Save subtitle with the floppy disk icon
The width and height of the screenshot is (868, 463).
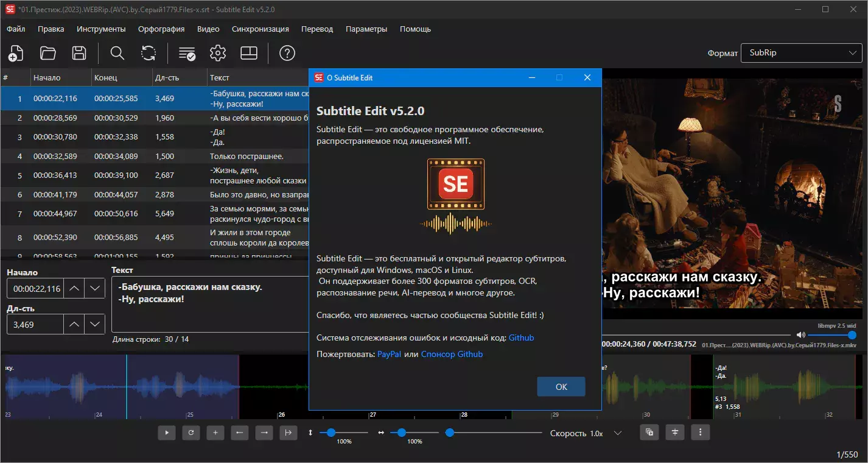pyautogui.click(x=79, y=53)
